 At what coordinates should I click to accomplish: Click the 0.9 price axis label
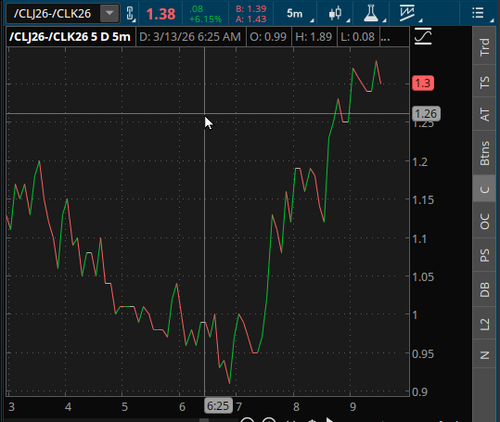pyautogui.click(x=420, y=392)
